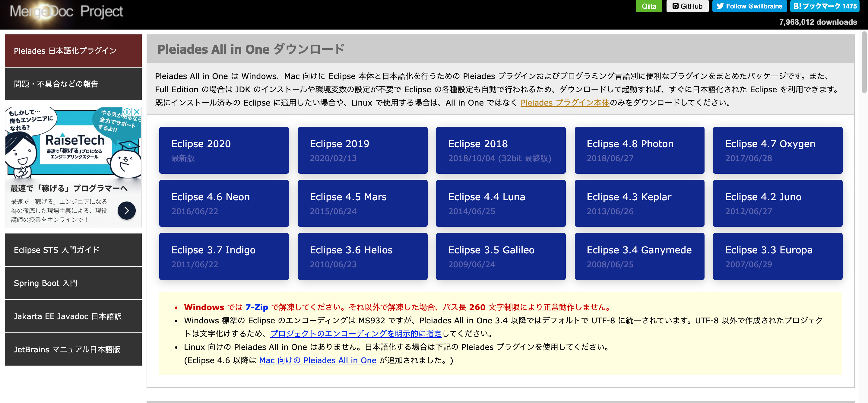The image size is (868, 403).
Task: Click the ad info icon
Action: tap(127, 112)
